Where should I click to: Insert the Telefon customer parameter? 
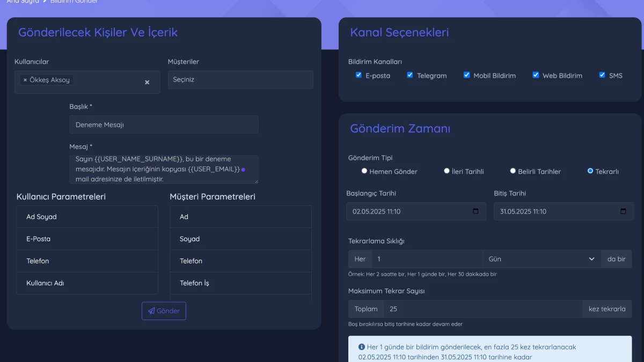(x=240, y=261)
